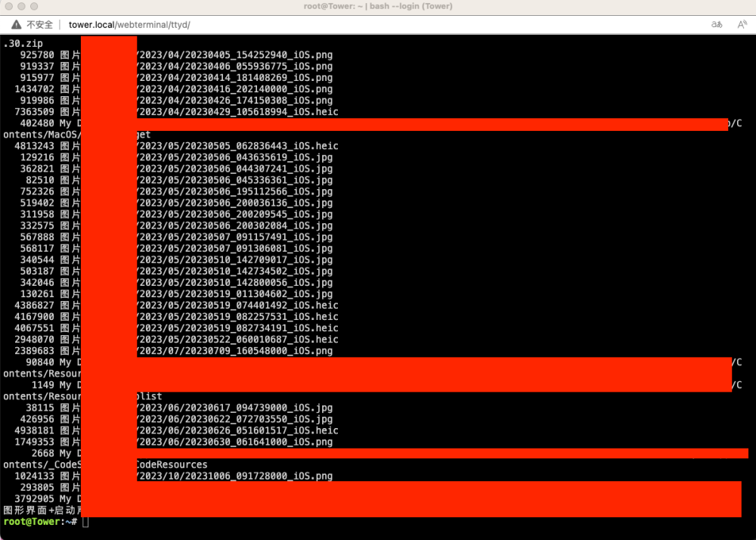Click the ontents/MacOS/ text

coord(42,135)
